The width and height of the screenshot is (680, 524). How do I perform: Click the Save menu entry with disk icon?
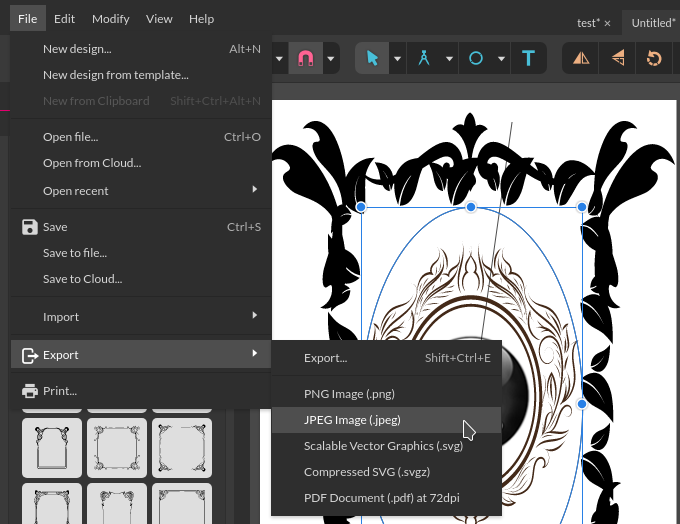141,227
